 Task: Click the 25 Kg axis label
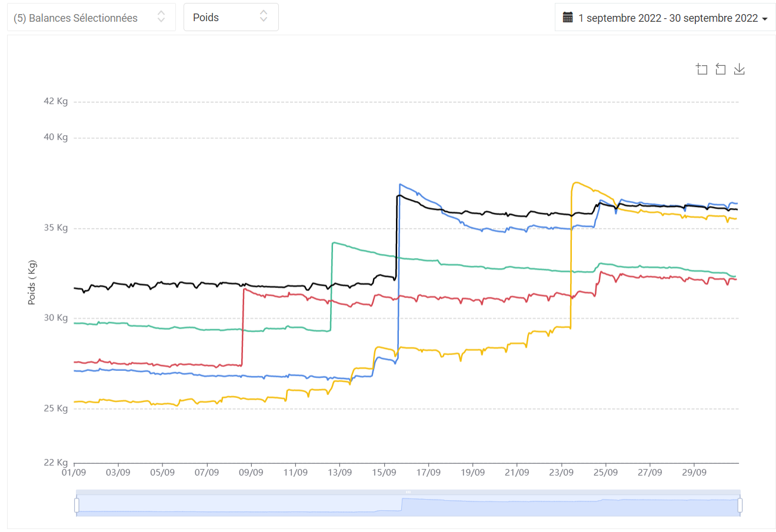(56, 409)
